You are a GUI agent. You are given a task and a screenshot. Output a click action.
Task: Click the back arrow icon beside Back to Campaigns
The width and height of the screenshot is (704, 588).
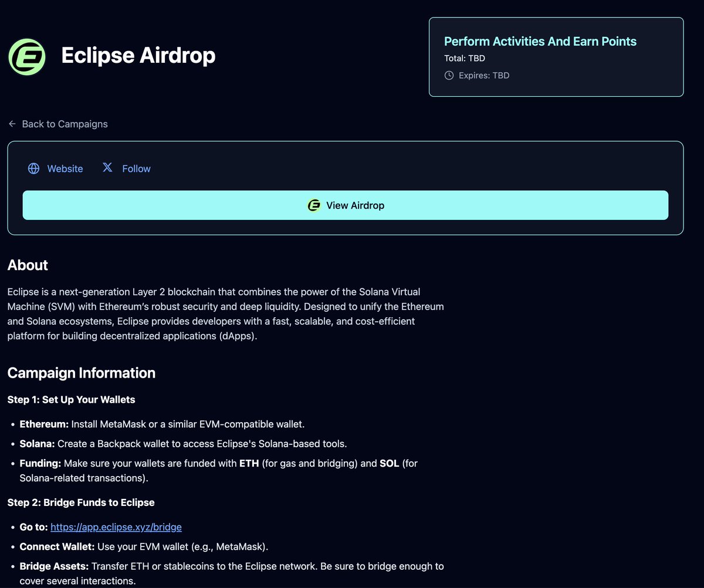click(12, 124)
